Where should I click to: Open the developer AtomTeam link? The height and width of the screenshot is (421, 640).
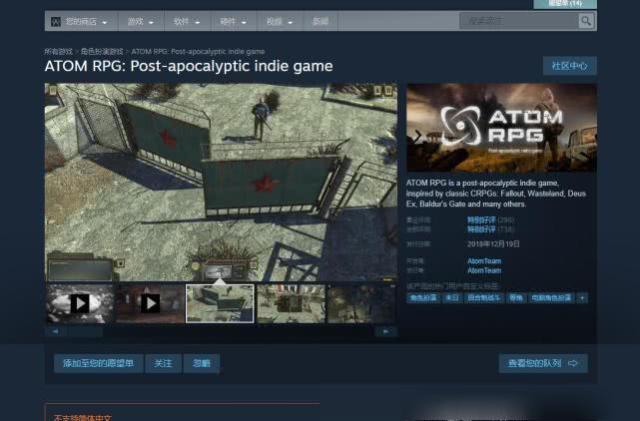point(484,261)
